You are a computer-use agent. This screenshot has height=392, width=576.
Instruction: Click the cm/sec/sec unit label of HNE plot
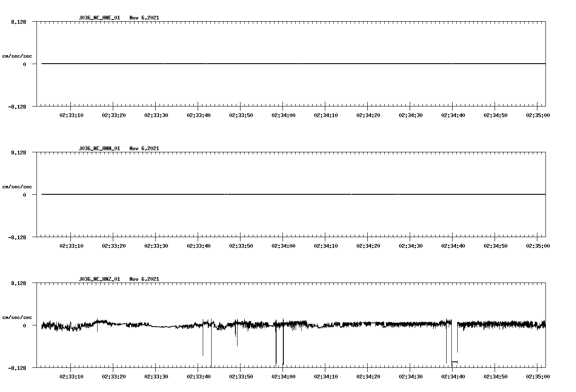coord(17,56)
